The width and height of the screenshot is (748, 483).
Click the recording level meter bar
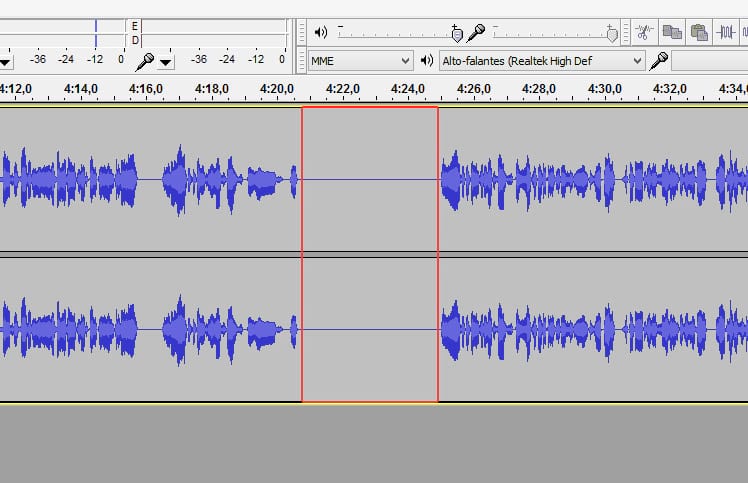coord(214,33)
